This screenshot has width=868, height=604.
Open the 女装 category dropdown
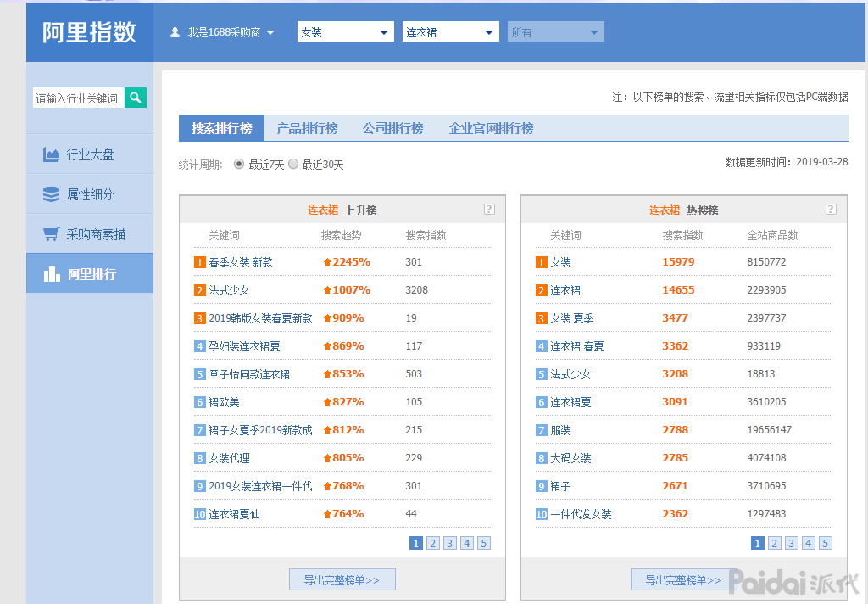point(346,31)
